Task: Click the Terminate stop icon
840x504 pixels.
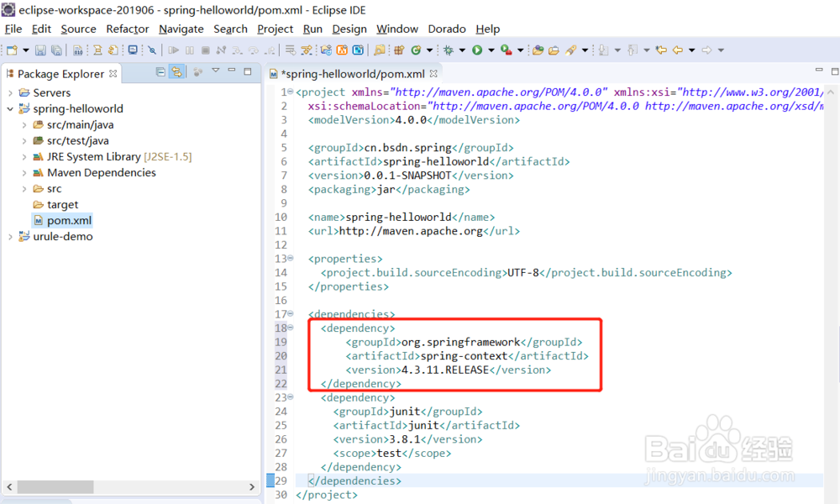Action: 205,50
